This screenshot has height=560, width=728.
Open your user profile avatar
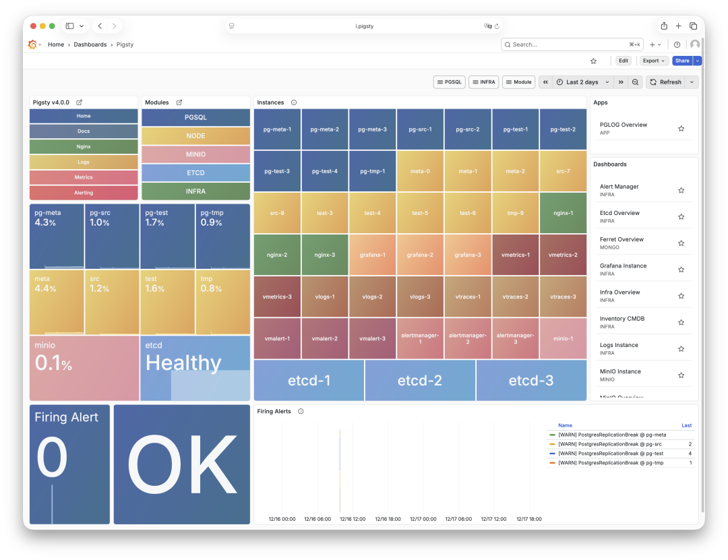click(x=695, y=44)
